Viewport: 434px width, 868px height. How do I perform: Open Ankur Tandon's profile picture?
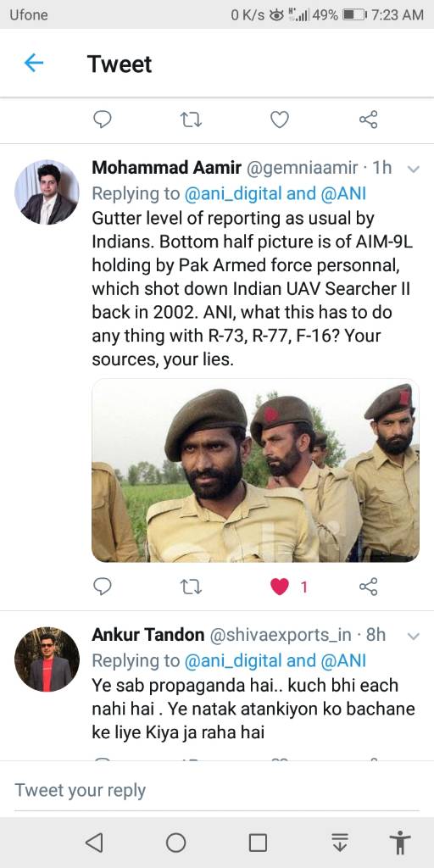(x=47, y=659)
